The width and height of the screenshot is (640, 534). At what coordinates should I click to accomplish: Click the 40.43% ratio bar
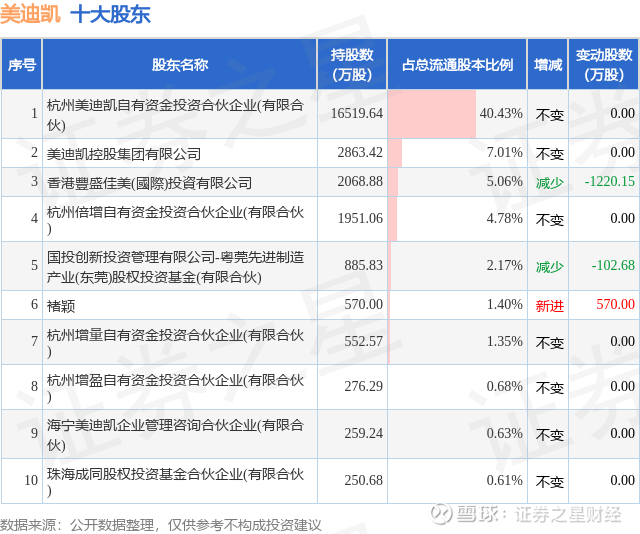432,113
